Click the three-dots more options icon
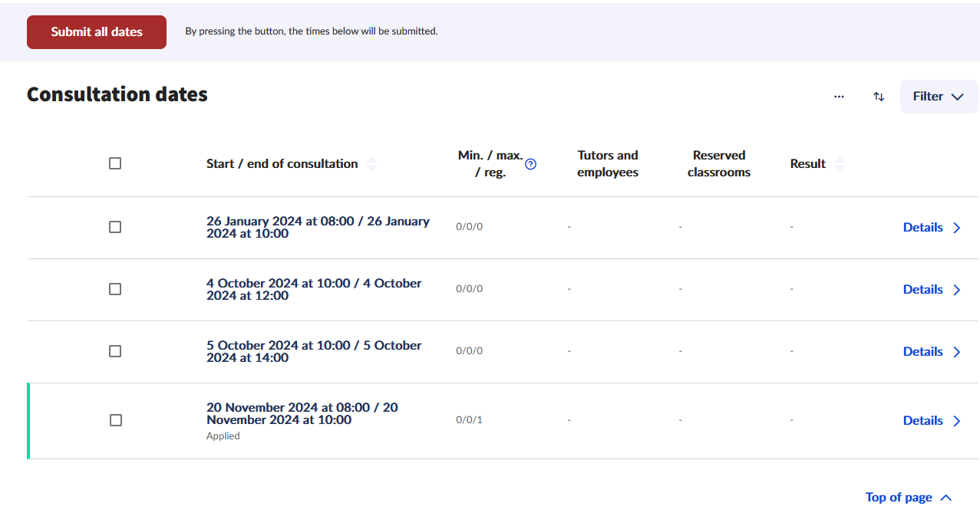Viewport: 980px width, 516px height. 839,97
